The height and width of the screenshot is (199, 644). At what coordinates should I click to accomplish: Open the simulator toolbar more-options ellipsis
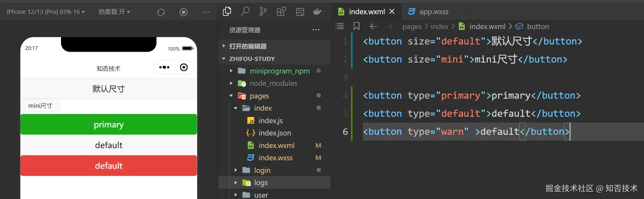[206, 12]
